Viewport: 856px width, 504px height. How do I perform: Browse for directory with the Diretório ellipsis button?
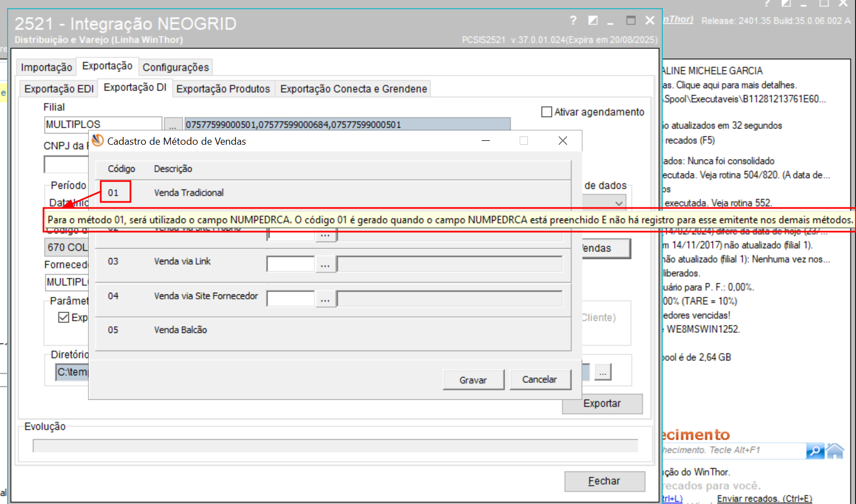click(603, 372)
